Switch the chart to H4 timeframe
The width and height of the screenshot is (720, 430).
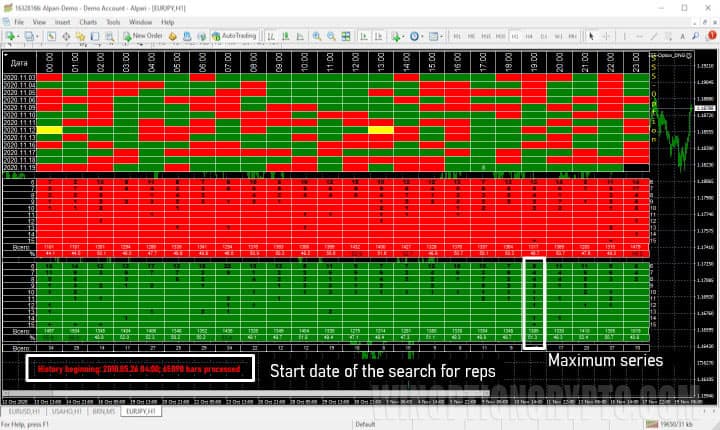pos(529,35)
